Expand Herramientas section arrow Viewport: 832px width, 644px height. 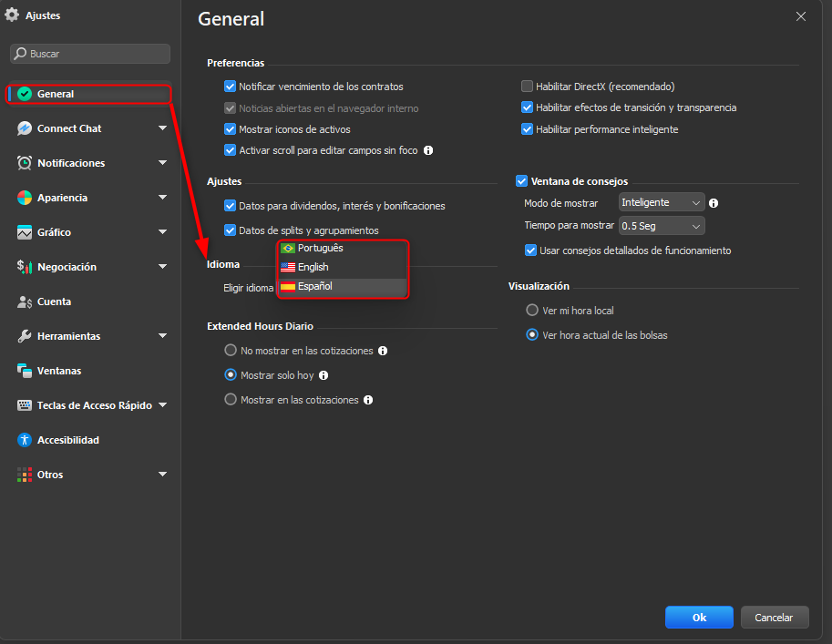click(162, 336)
